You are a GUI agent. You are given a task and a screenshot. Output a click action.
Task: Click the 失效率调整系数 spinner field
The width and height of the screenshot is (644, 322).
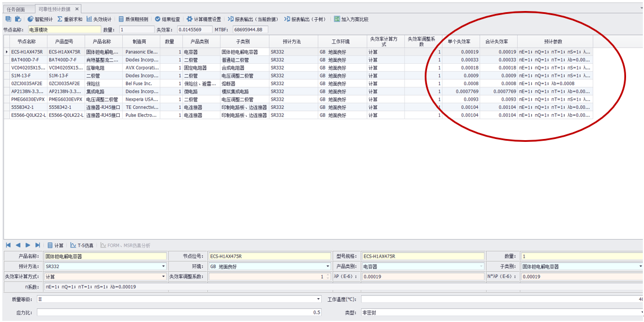(270, 276)
